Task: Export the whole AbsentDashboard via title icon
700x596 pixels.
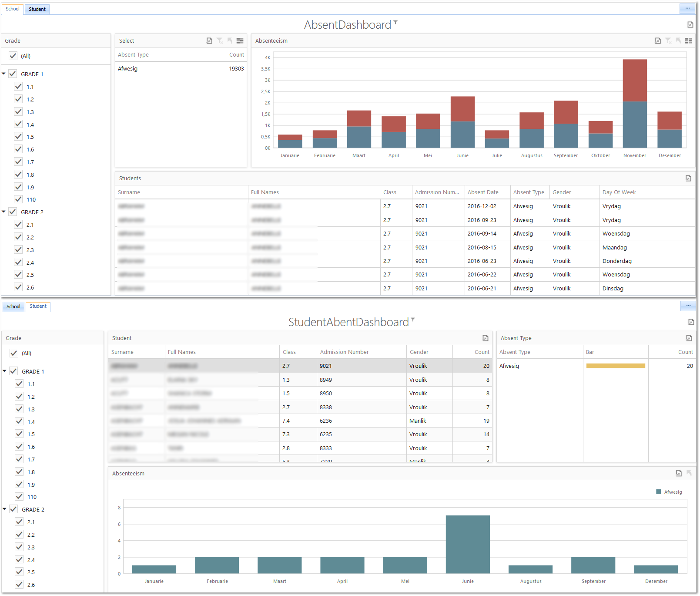Action: pos(690,24)
